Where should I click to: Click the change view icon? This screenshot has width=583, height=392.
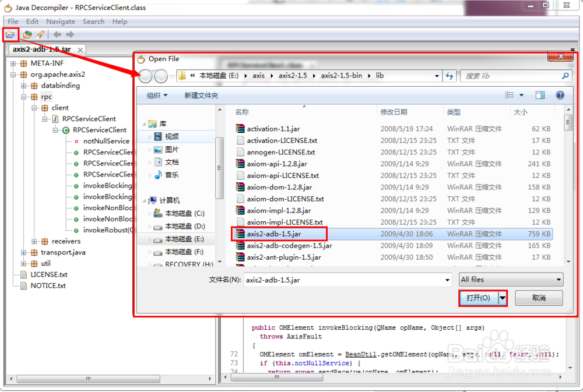pos(510,95)
